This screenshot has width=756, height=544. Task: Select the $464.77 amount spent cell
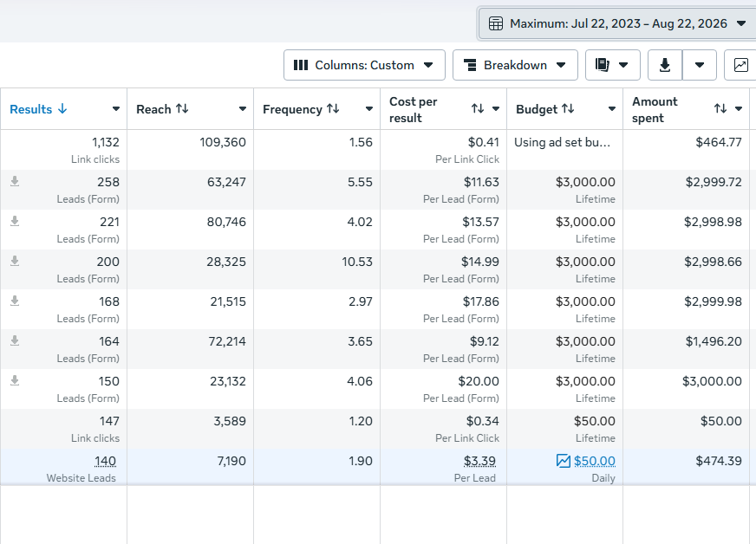pyautogui.click(x=686, y=150)
